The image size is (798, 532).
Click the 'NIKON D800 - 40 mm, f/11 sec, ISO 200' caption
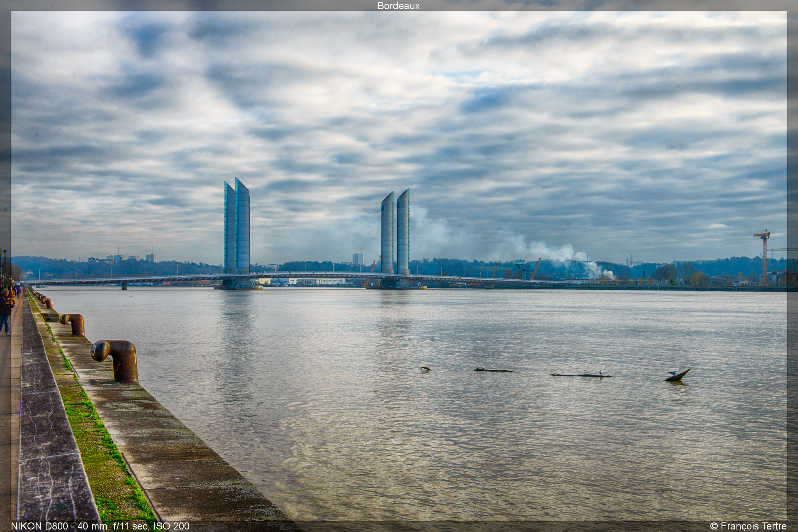[x=100, y=526]
